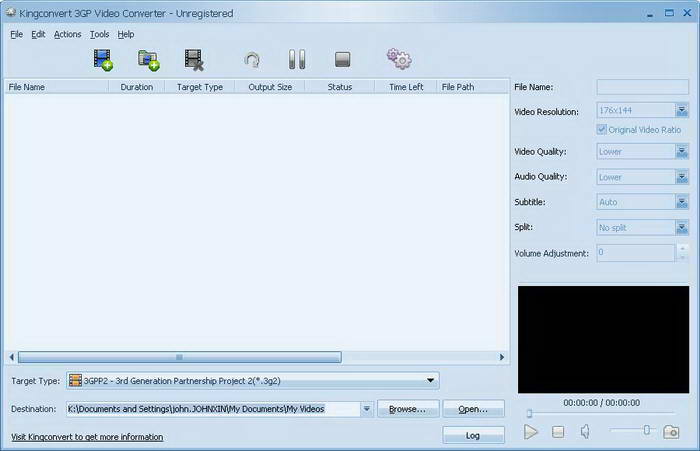
Task: Click the 00:00:00 / 00:00:00 time readout
Action: coord(601,403)
